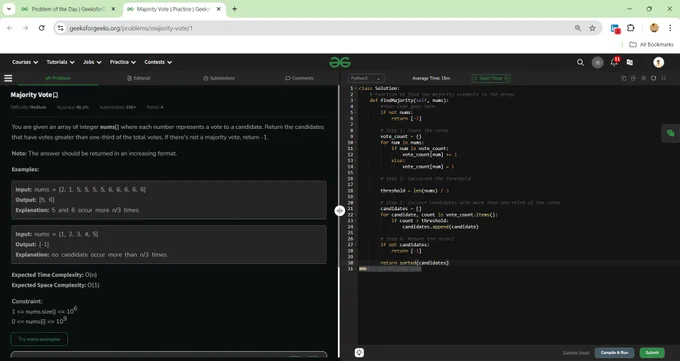Open editor settings icon
680x361 pixels.
coord(643,78)
